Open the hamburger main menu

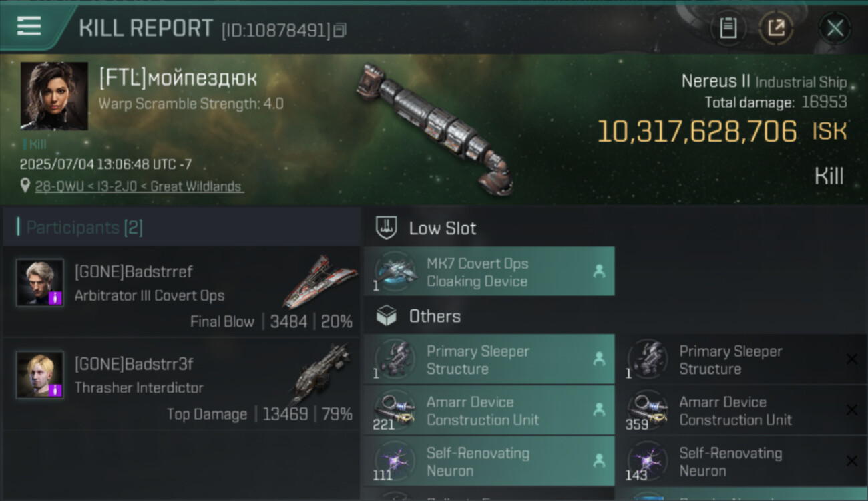(29, 26)
